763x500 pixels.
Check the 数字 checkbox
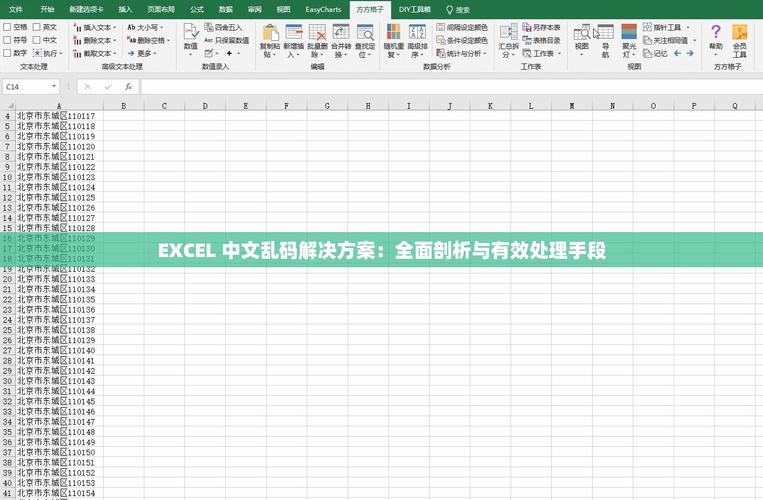[x=7, y=53]
